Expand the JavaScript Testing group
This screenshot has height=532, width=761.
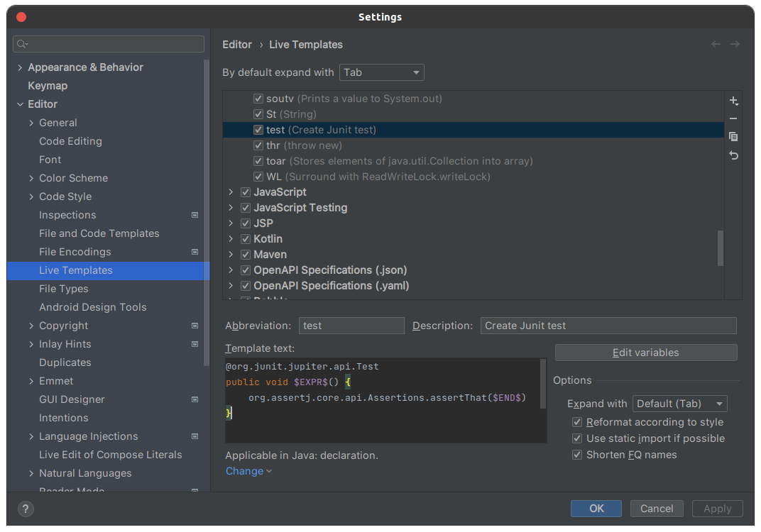231,208
